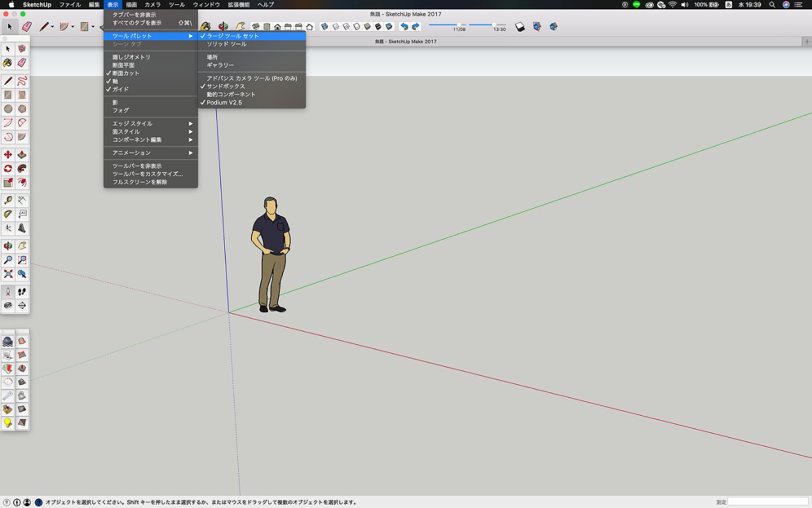The height and width of the screenshot is (508, 812).
Task: Toggle 断面カット display option
Action: (150, 73)
